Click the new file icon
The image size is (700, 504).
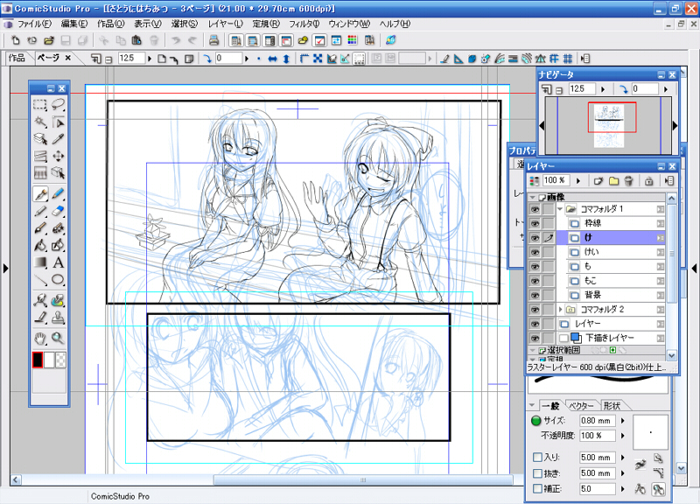tap(16, 41)
